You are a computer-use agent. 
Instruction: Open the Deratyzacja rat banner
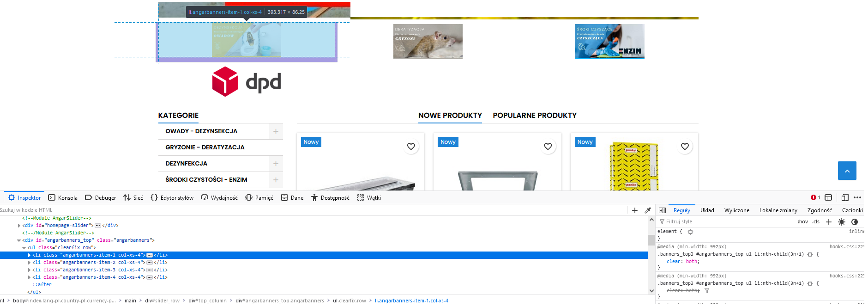point(428,42)
